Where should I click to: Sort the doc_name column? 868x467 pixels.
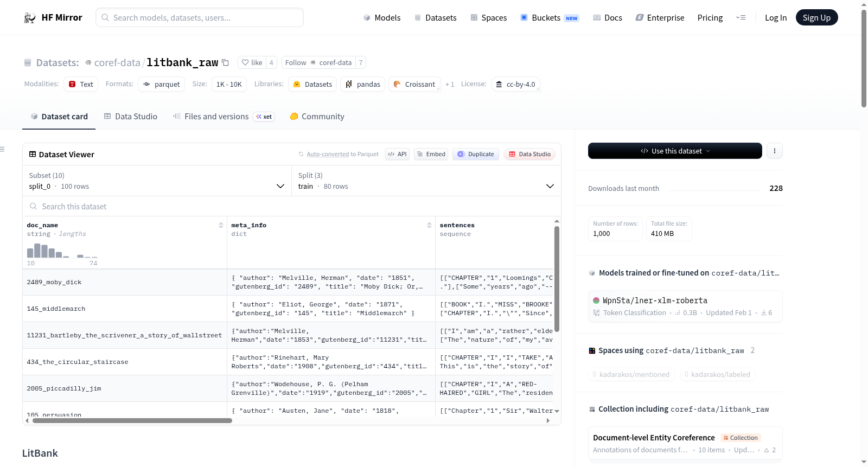point(221,225)
